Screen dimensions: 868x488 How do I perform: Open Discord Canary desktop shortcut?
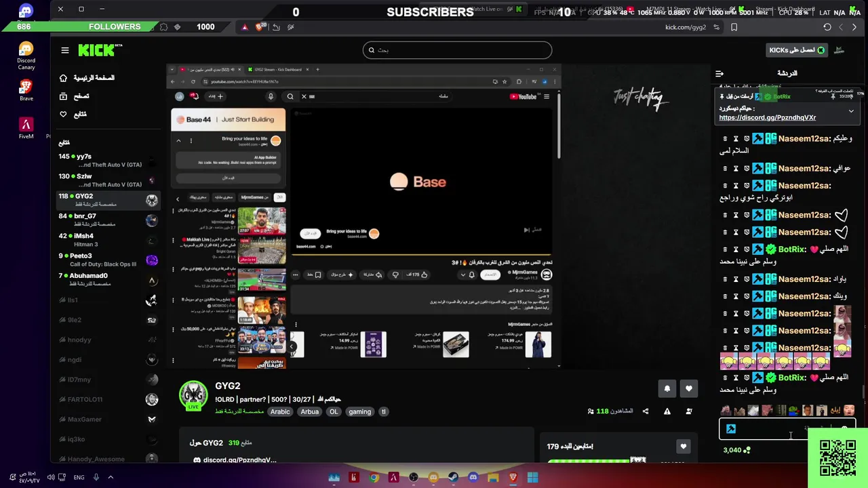26,56
